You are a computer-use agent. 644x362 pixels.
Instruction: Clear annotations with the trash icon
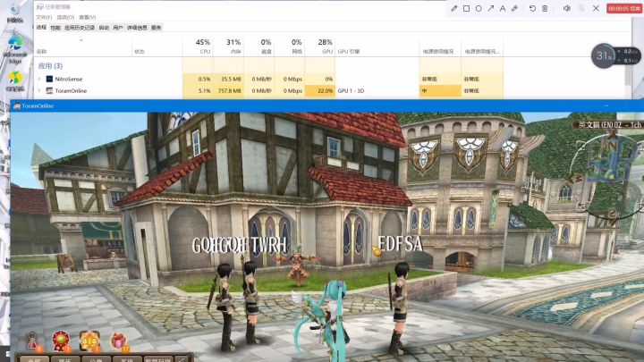545,8
